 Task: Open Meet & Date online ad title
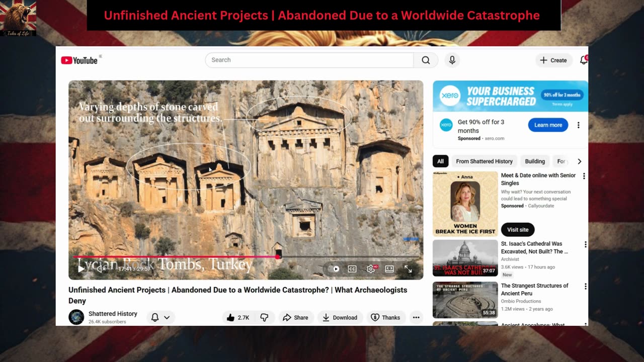tap(538, 179)
